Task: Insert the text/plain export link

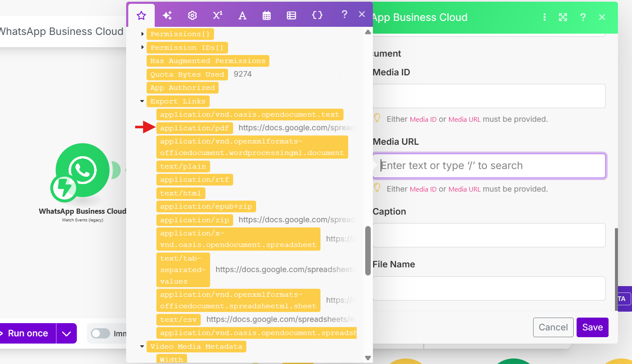Action: click(183, 166)
